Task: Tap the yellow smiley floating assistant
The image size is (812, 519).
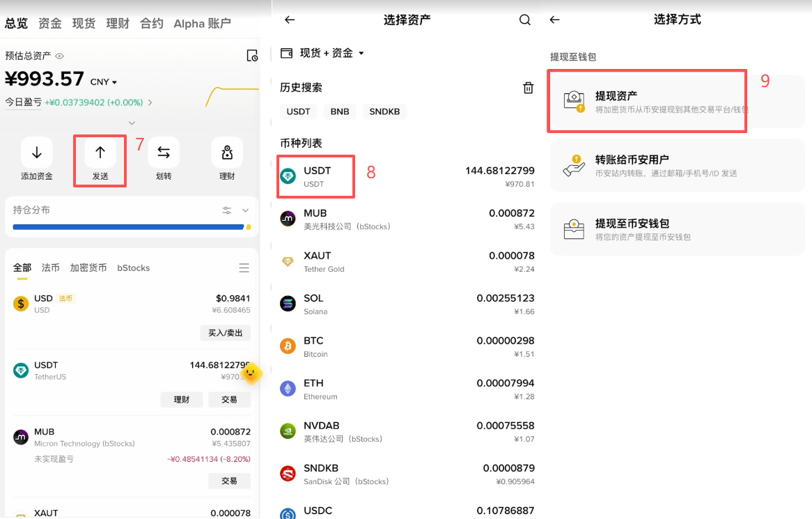Action: (x=251, y=373)
